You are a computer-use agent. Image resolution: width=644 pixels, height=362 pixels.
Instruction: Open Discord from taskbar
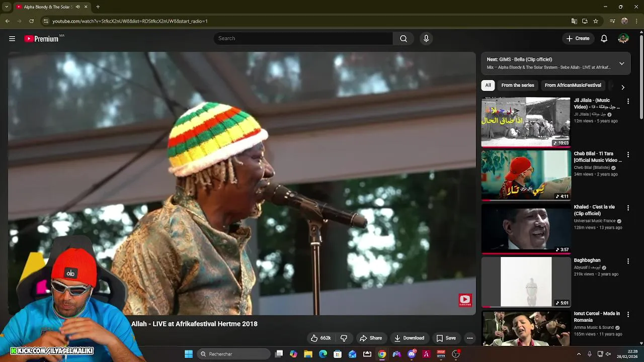pos(412,354)
